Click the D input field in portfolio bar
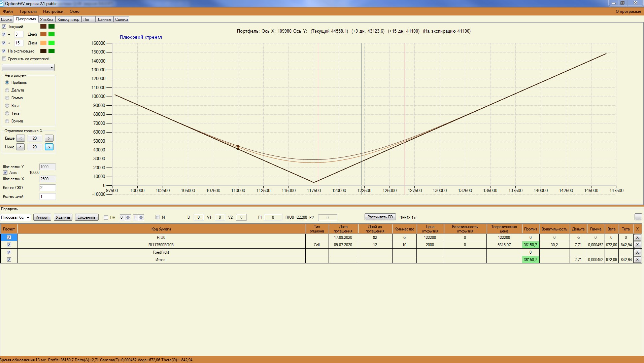Viewport: 644px width, 363px height. (x=199, y=217)
